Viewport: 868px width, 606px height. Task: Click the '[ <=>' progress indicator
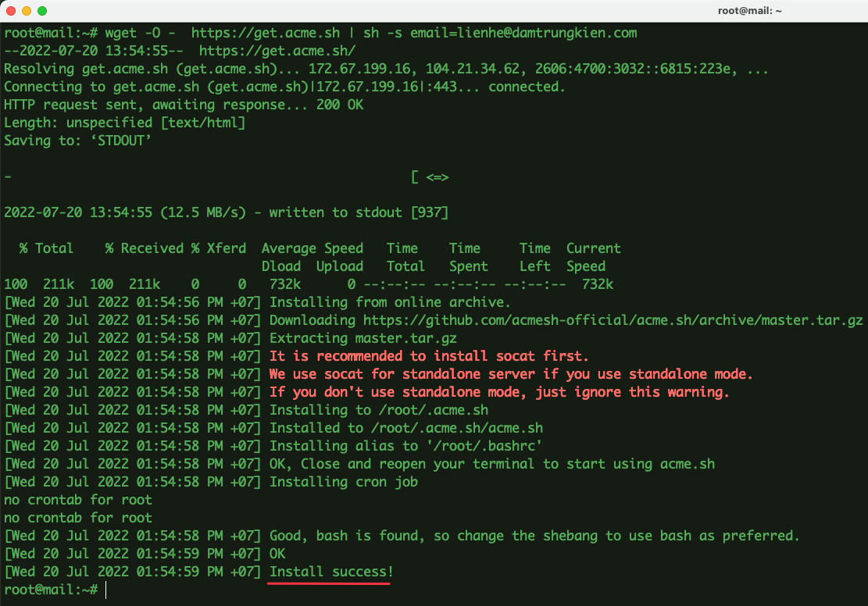430,177
